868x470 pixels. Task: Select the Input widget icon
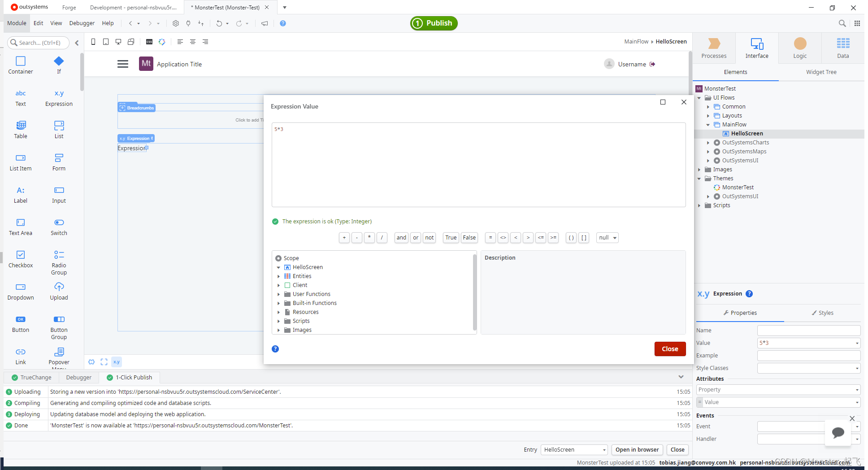tap(59, 190)
